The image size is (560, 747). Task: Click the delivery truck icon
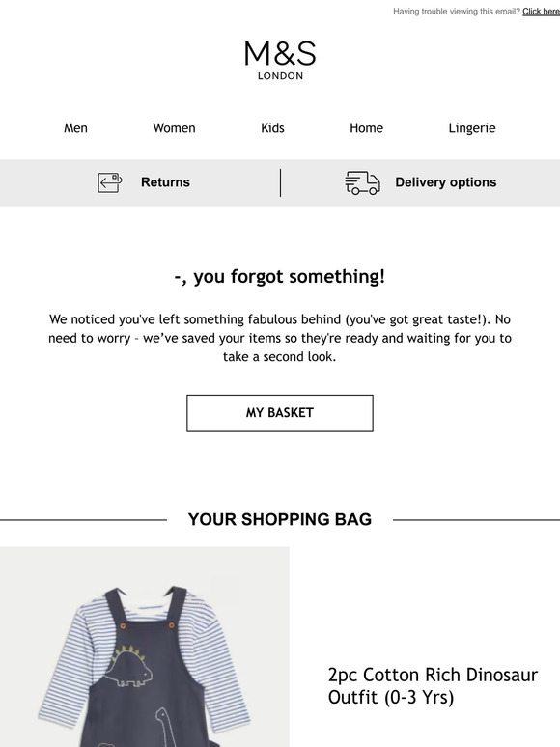click(362, 183)
